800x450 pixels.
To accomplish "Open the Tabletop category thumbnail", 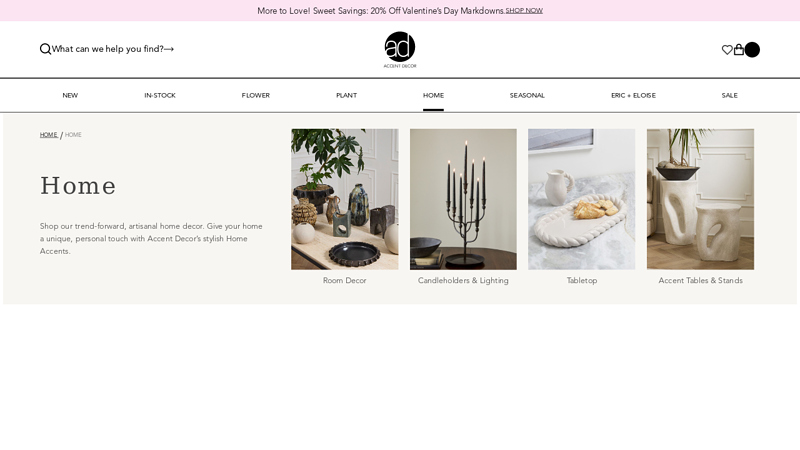I will point(582,199).
